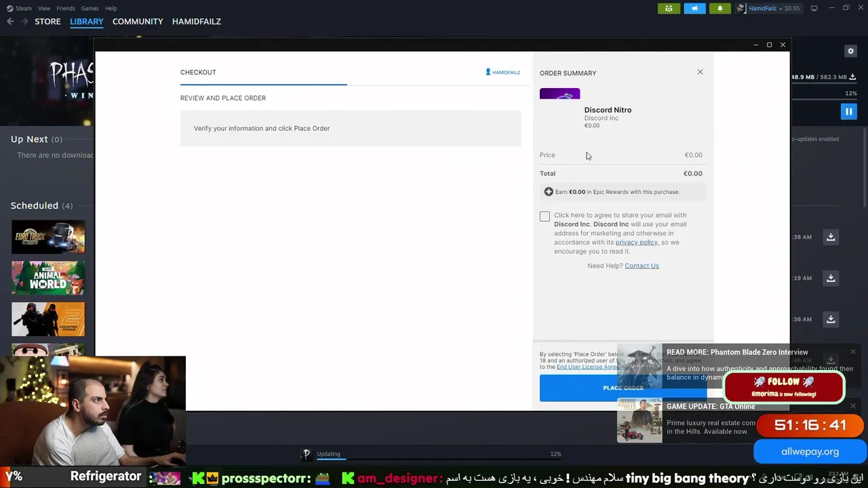Click the HamidFailz profile avatar

coord(741,8)
